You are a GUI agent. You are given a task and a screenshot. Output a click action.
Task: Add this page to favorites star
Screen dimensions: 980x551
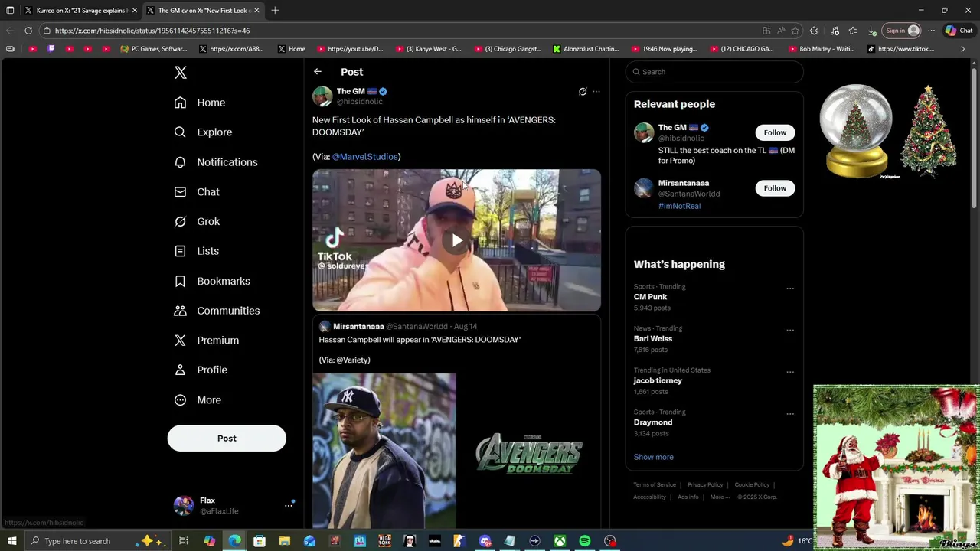tap(795, 31)
